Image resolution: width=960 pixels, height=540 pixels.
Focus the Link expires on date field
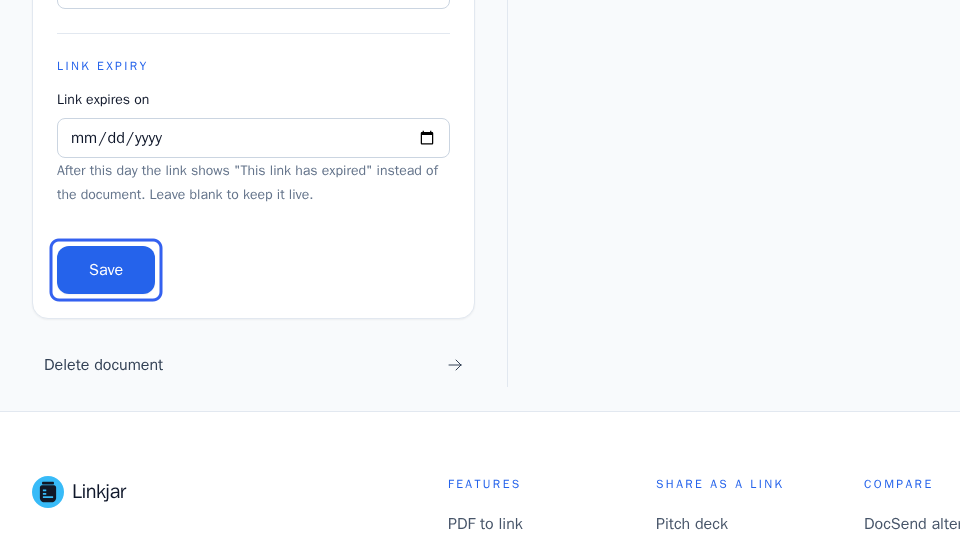point(253,138)
